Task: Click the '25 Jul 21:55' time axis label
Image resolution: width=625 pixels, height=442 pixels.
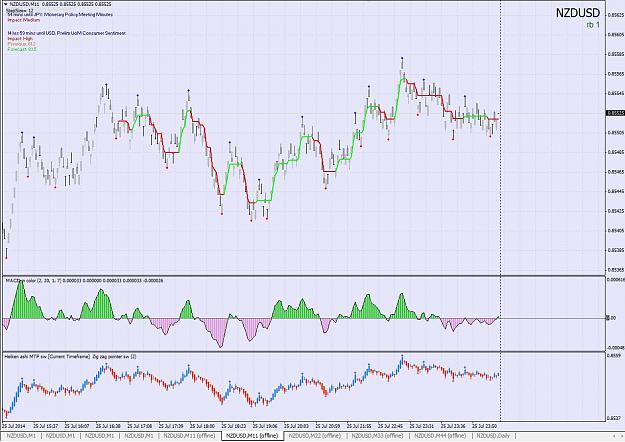Action: [x=360, y=426]
